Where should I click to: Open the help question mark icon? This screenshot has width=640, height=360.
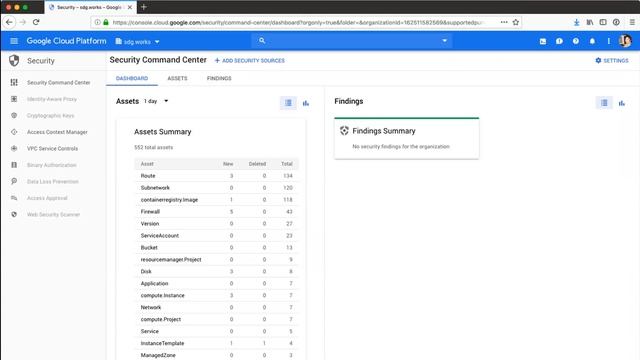click(576, 41)
